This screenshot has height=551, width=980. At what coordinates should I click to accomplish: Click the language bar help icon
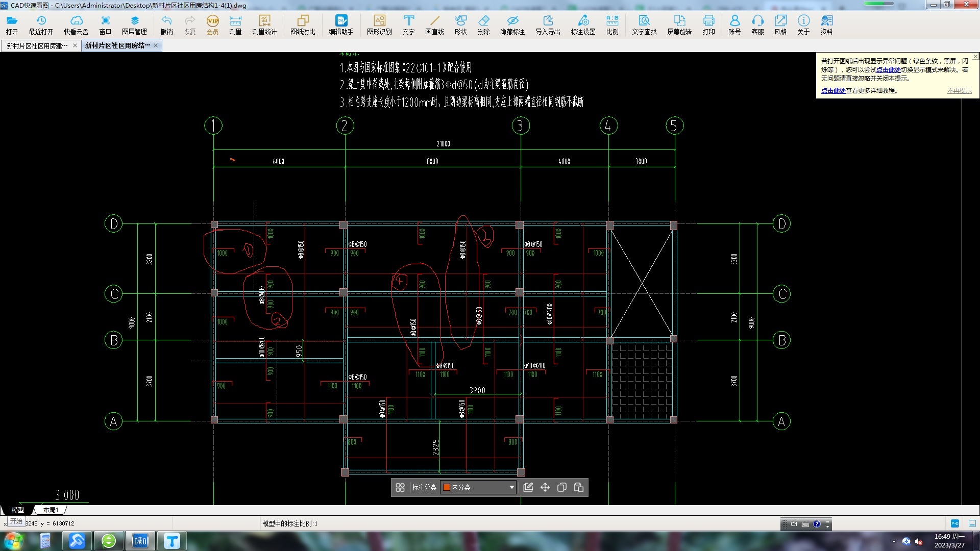(x=817, y=524)
